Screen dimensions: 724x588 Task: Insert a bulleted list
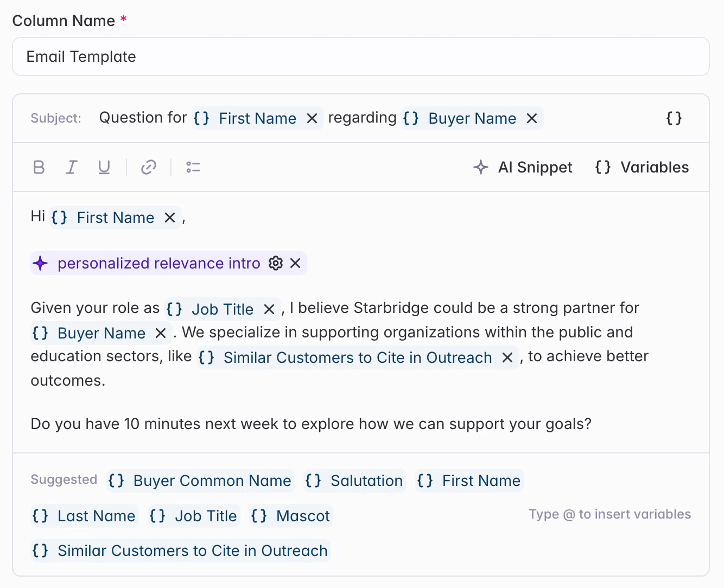click(193, 167)
